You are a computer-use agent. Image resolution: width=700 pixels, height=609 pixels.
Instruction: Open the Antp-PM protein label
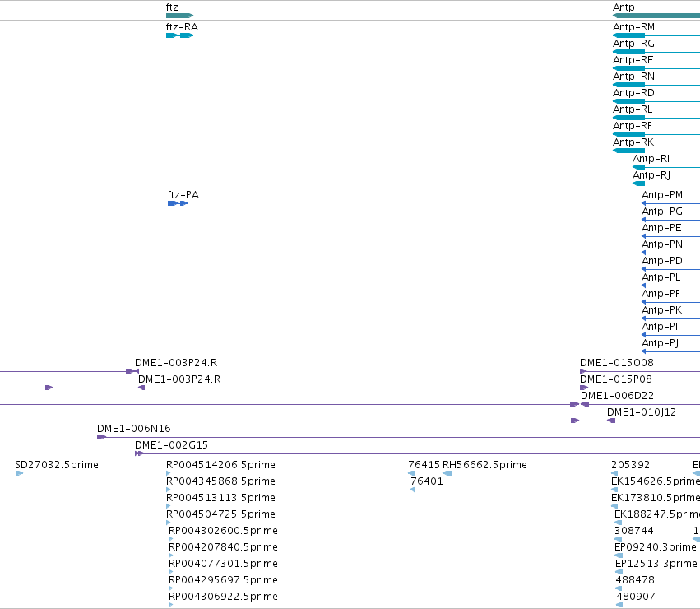tap(662, 195)
